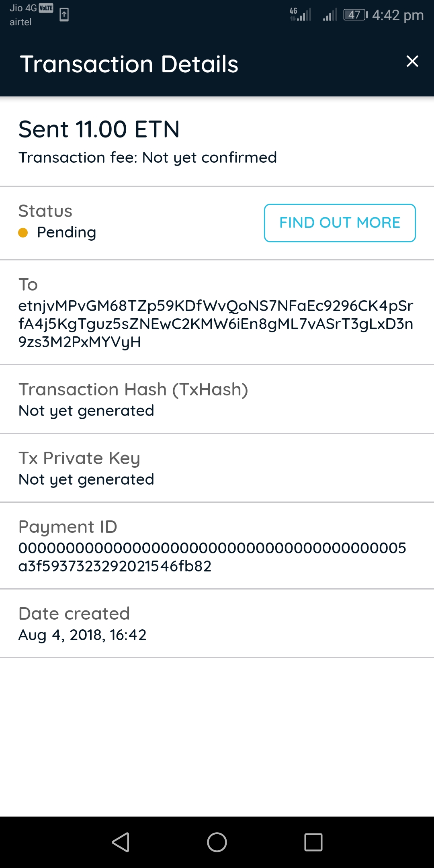Image resolution: width=434 pixels, height=868 pixels.
Task: Tap the orange Pending status dot
Action: click(x=23, y=233)
